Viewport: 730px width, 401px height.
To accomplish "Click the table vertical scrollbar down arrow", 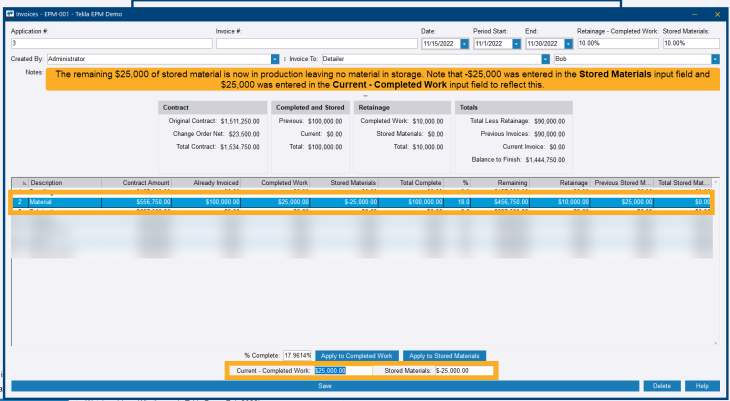I will pyautogui.click(x=716, y=343).
